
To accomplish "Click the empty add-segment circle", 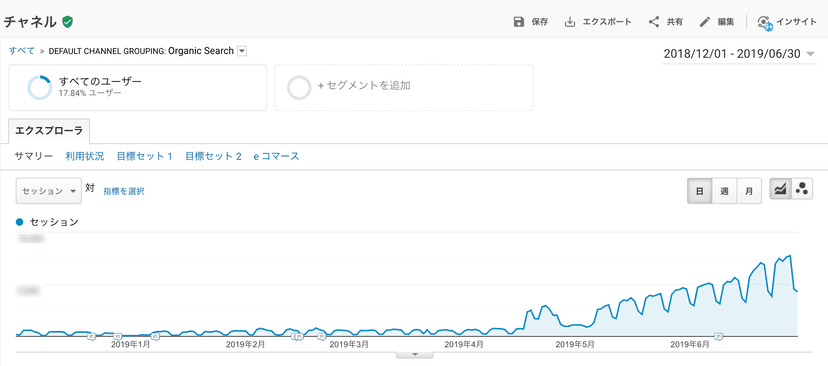I will pos(299,87).
